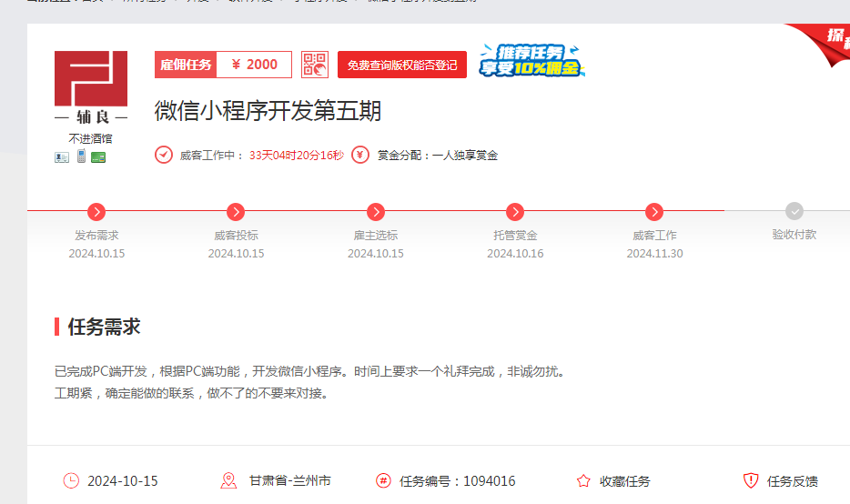Click the yen coin icon beside 赏金分配
Image resolution: width=850 pixels, height=504 pixels.
point(360,155)
